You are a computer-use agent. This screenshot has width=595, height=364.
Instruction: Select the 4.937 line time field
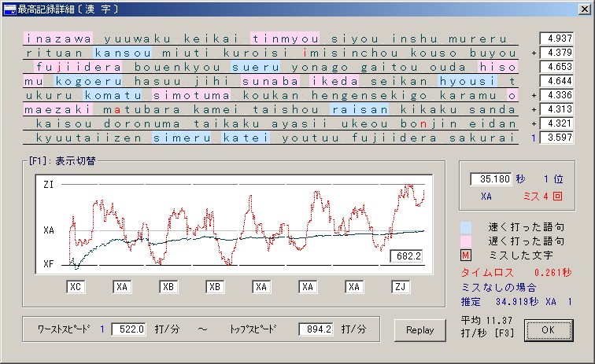[x=556, y=39]
